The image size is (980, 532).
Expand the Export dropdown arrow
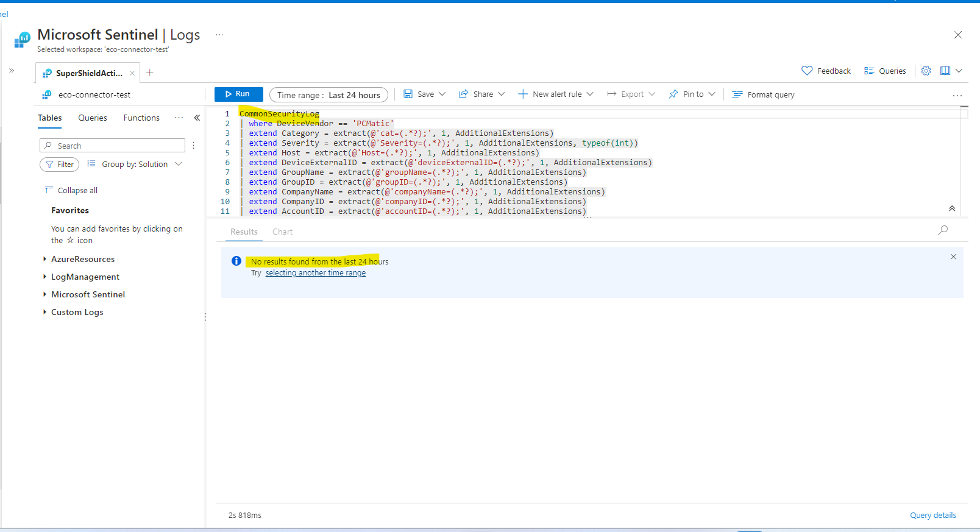[x=652, y=94]
